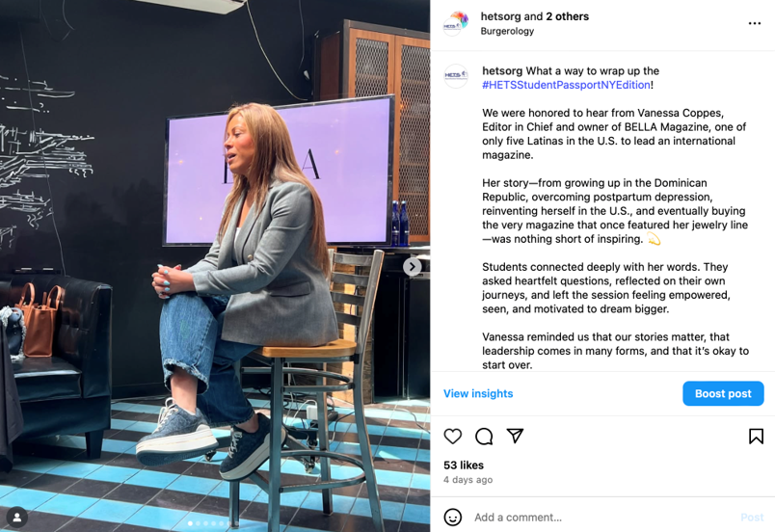The width and height of the screenshot is (775, 532).
Task: Open comments with the speech bubble icon
Action: tap(484, 437)
